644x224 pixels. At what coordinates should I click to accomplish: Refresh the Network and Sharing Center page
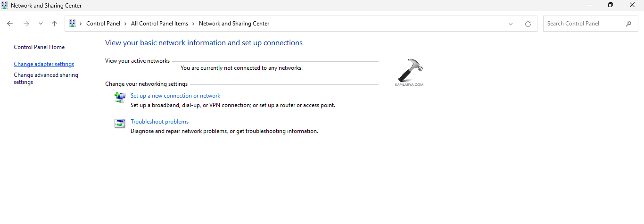(528, 24)
